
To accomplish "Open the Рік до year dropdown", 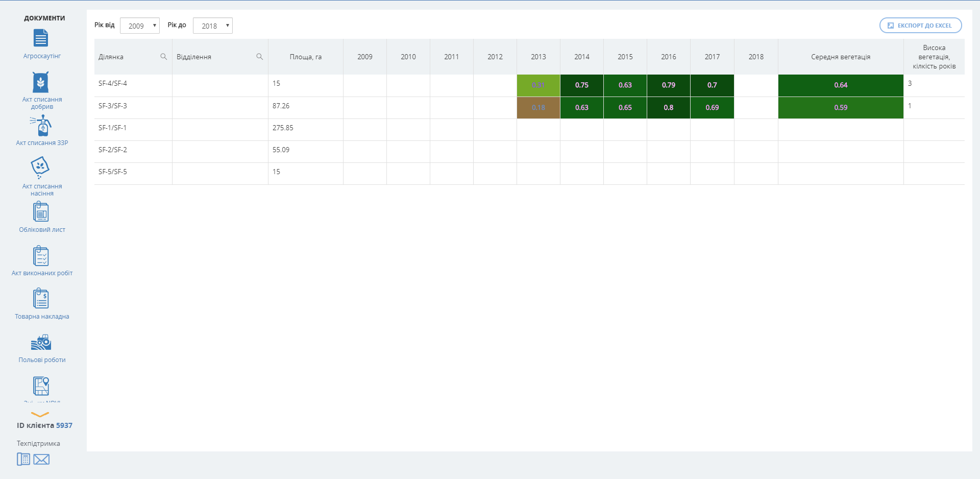I will (x=213, y=26).
